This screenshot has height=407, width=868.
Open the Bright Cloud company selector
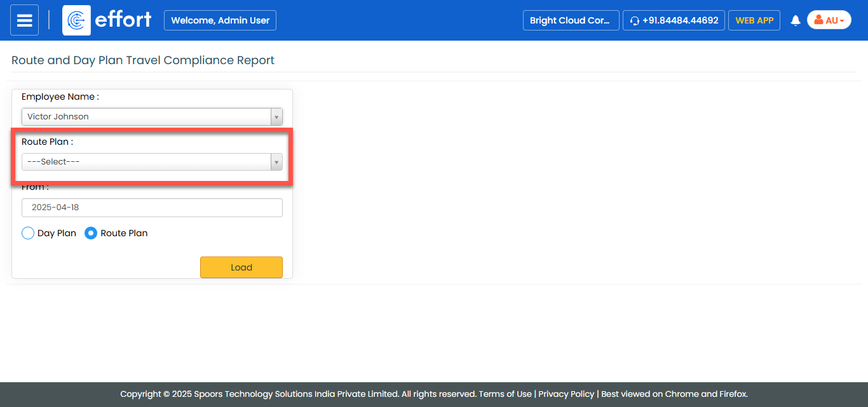pos(570,20)
